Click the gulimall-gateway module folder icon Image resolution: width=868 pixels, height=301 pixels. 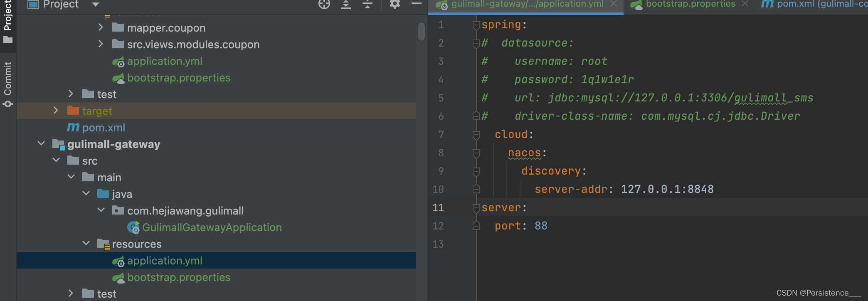tap(58, 144)
